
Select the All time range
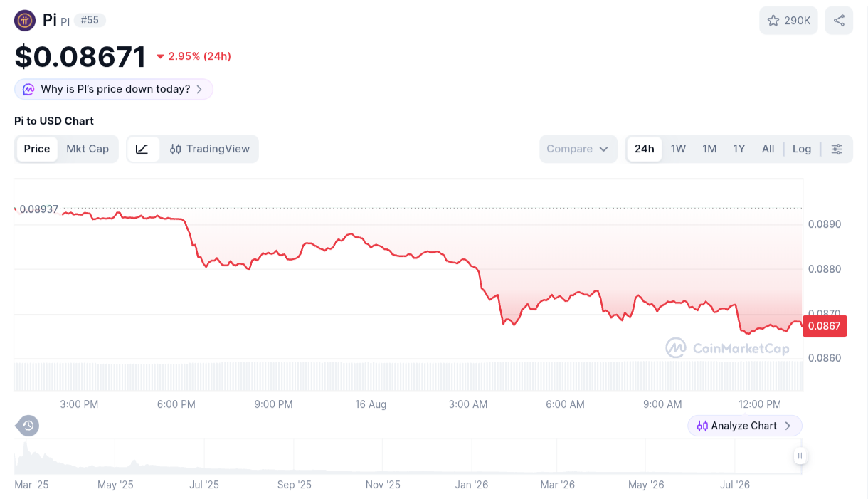coord(768,149)
